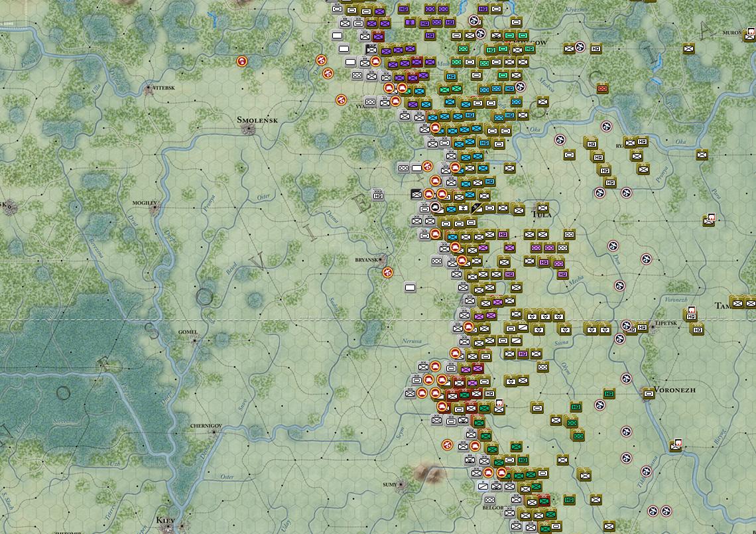Click the Mecha river label

point(576,281)
